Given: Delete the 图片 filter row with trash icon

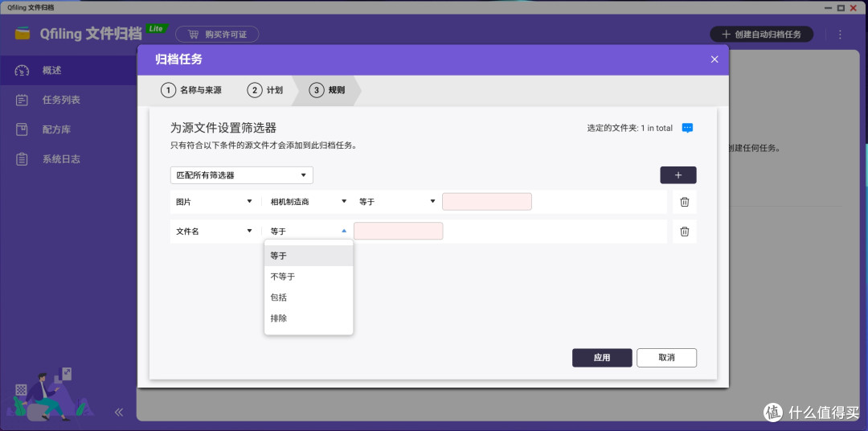Looking at the screenshot, I should click(x=684, y=202).
